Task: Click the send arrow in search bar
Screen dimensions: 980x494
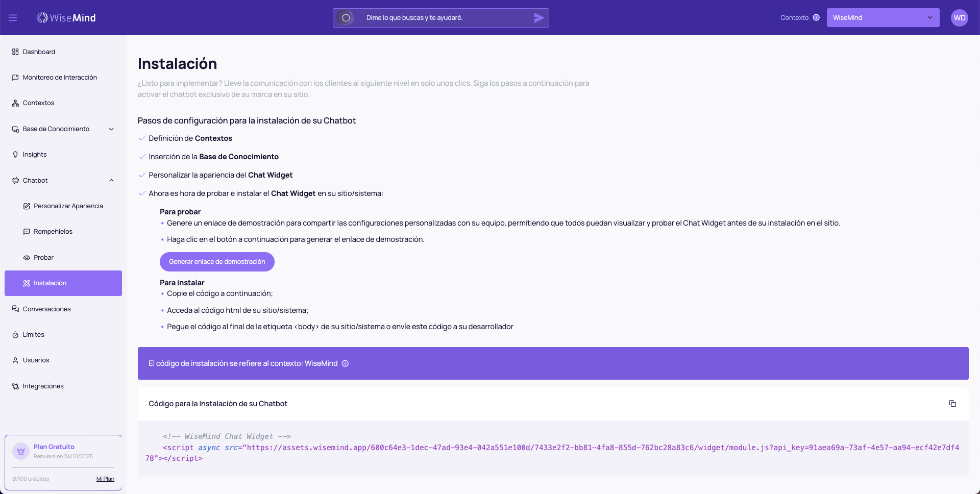Action: [538, 18]
